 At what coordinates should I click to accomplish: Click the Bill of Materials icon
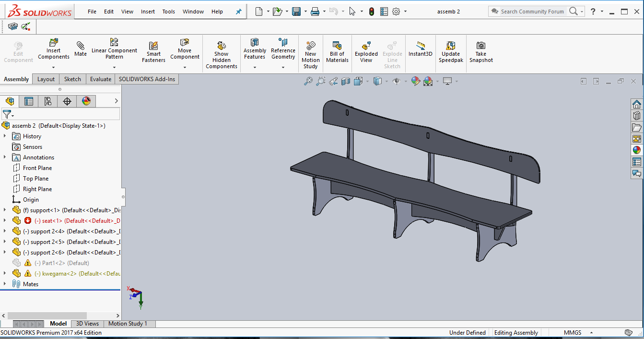(337, 45)
